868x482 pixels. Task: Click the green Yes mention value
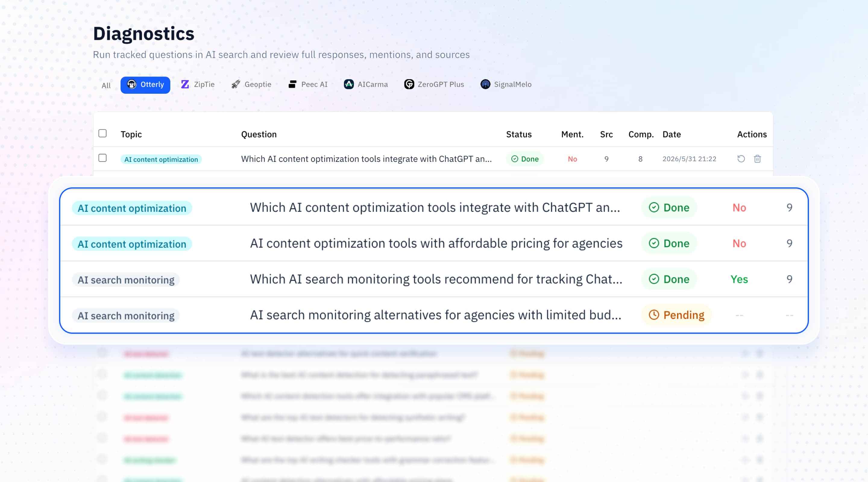(x=739, y=279)
